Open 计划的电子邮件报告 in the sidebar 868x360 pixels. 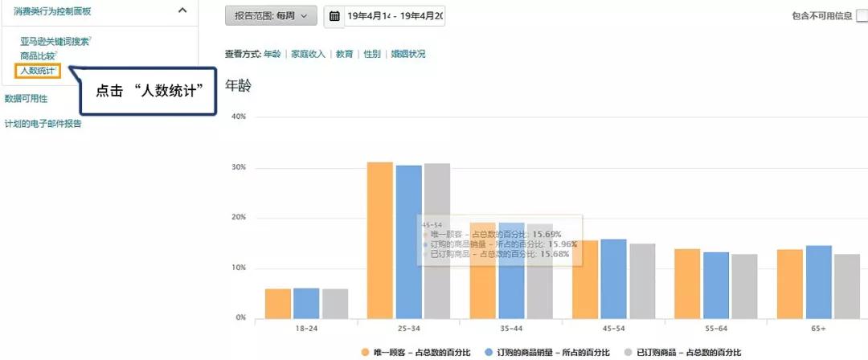tap(43, 124)
